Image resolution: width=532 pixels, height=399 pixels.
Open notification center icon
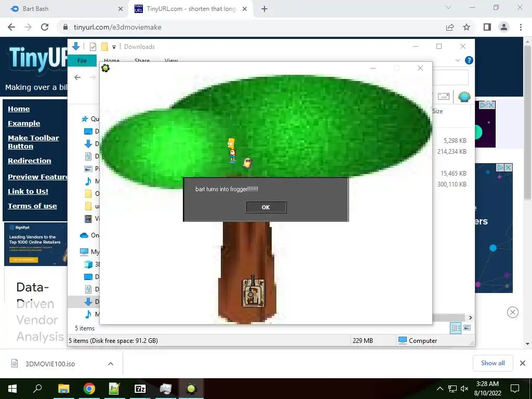[x=515, y=389]
